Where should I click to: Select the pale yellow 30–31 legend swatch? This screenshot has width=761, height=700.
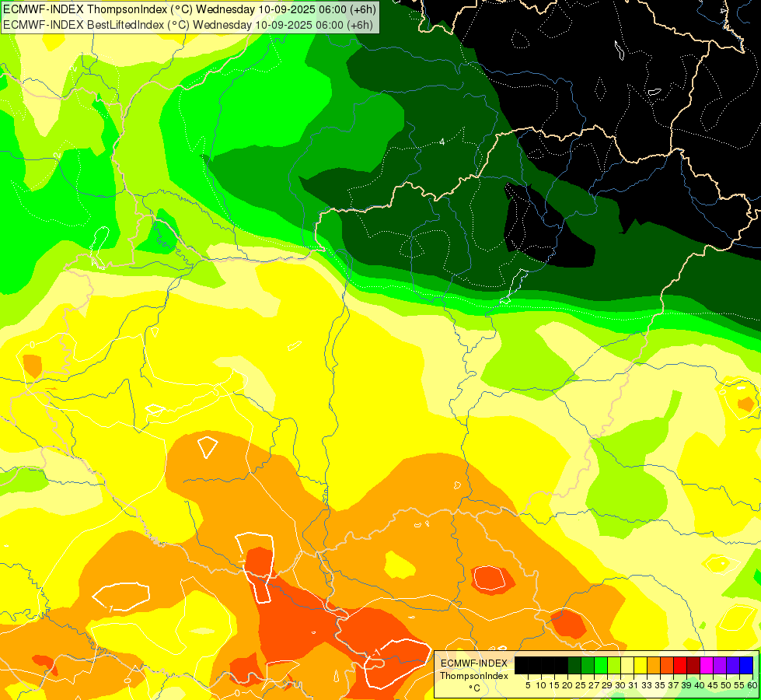(x=627, y=665)
